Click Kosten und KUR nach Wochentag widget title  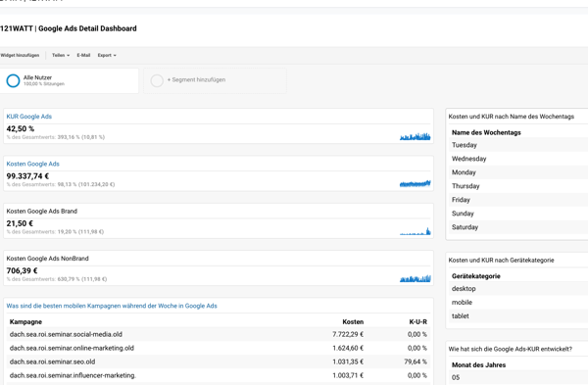pyautogui.click(x=512, y=117)
